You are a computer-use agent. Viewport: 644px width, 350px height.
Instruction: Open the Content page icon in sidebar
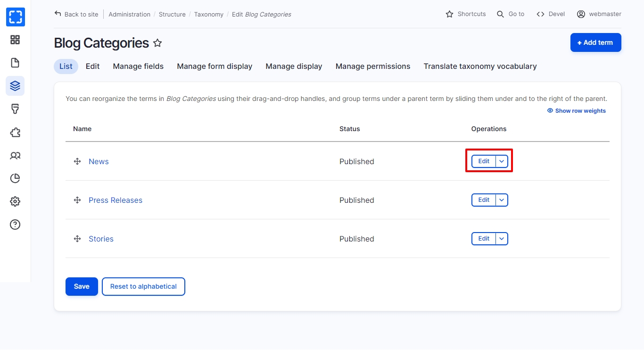pos(15,63)
